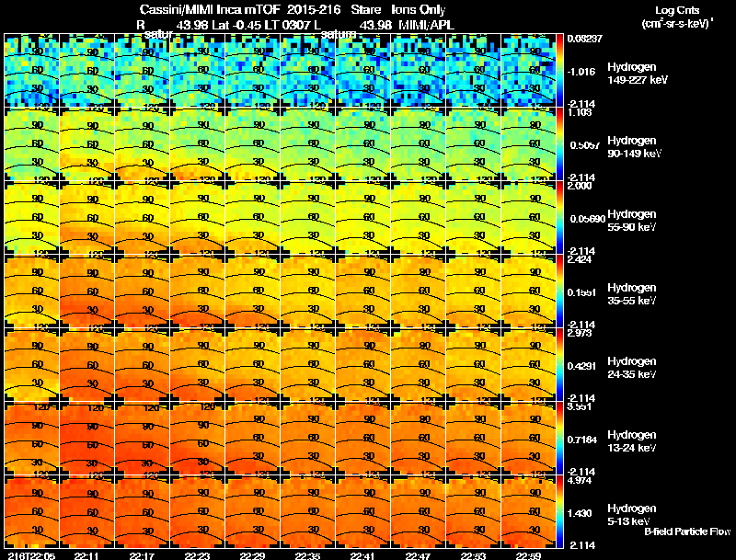Click the '22:41' time label
This screenshot has height=560, width=736.
pos(362,555)
